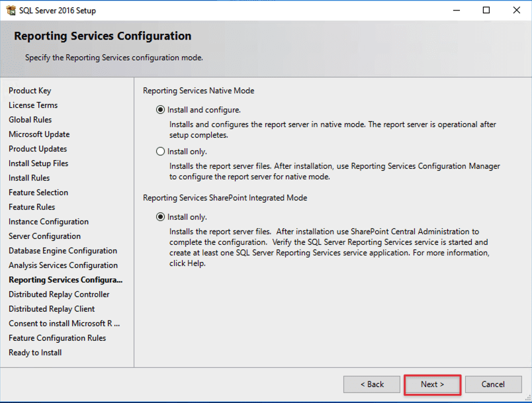Select Native Mode 'Install and configure' radio button

(160, 110)
